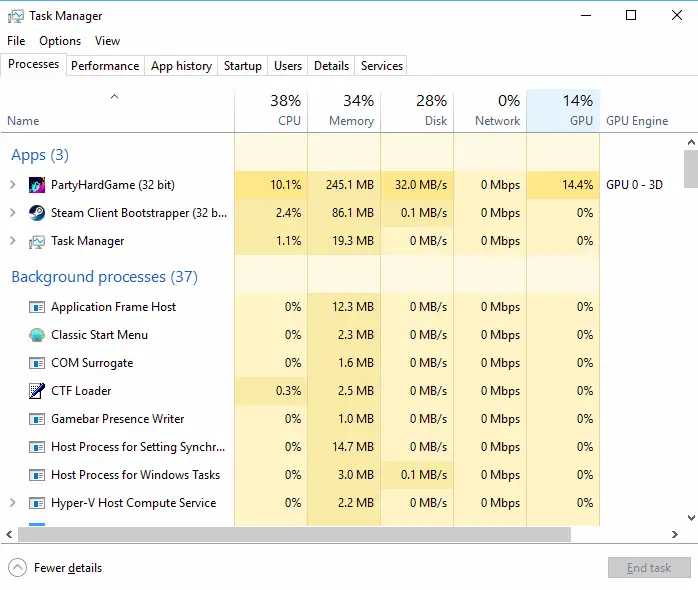Expand the PartyHardGame process group
The height and width of the screenshot is (590, 698).
(x=12, y=185)
